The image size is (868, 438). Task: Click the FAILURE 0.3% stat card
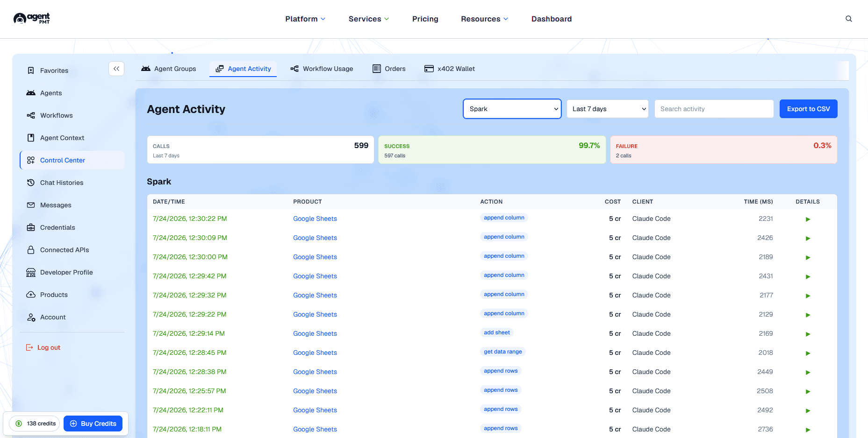click(x=724, y=150)
